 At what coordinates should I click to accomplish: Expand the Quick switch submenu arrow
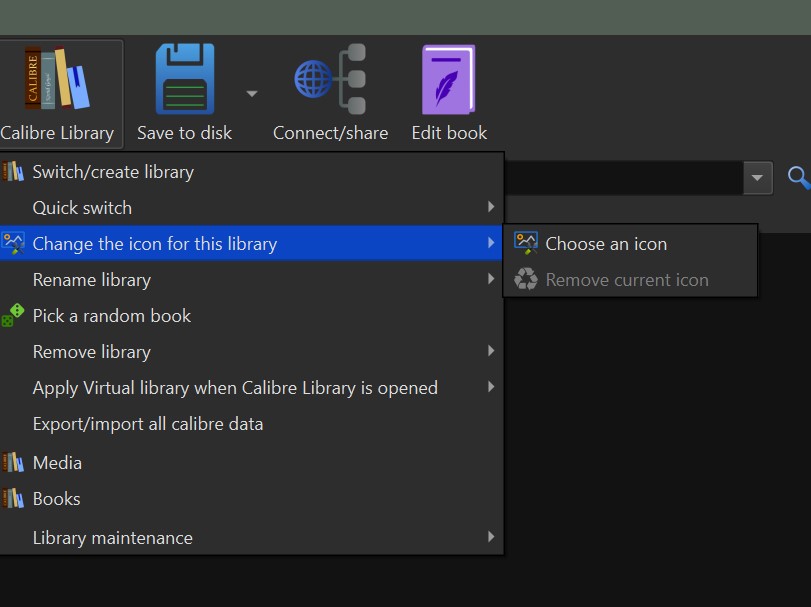491,208
